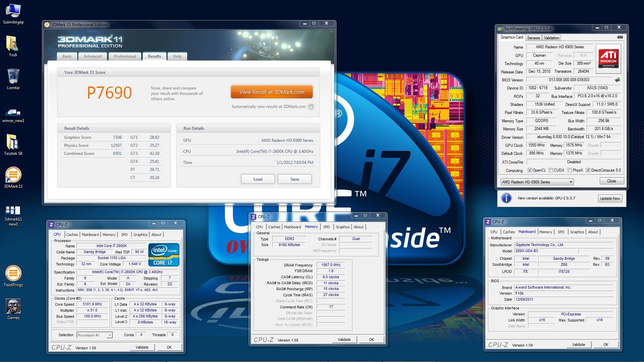Click the ATI Radeon logo in GPU-Z
This screenshot has height=362, width=644.
(x=608, y=59)
